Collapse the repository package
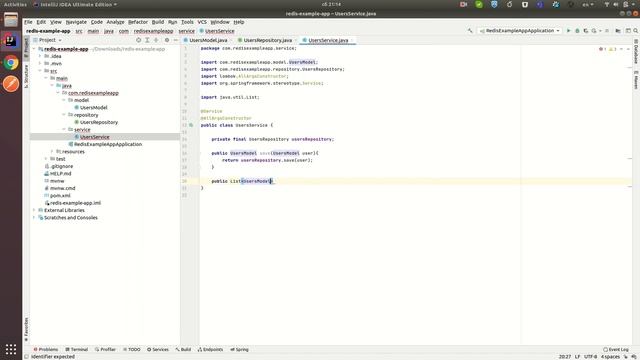Image resolution: width=640 pixels, height=360 pixels. click(64, 115)
